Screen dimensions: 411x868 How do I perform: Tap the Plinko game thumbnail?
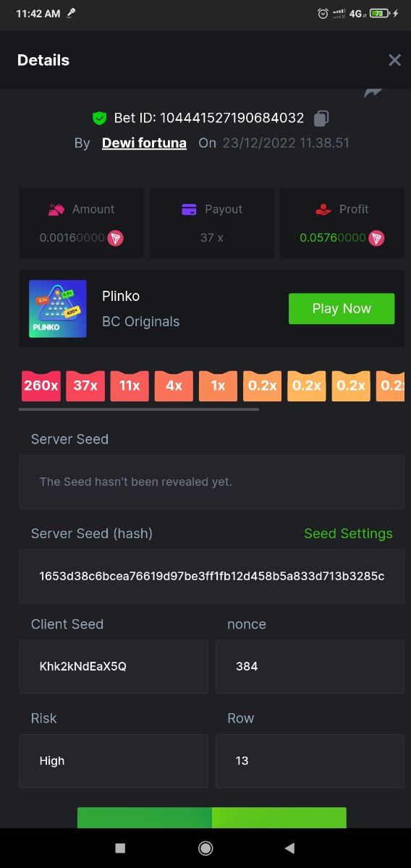click(58, 309)
